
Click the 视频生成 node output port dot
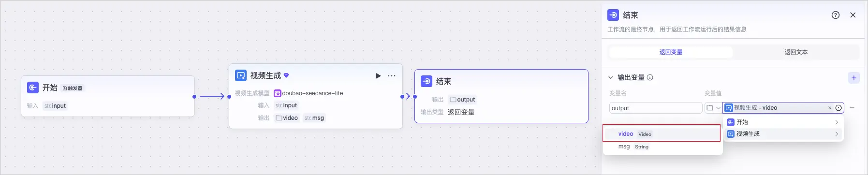(x=402, y=97)
